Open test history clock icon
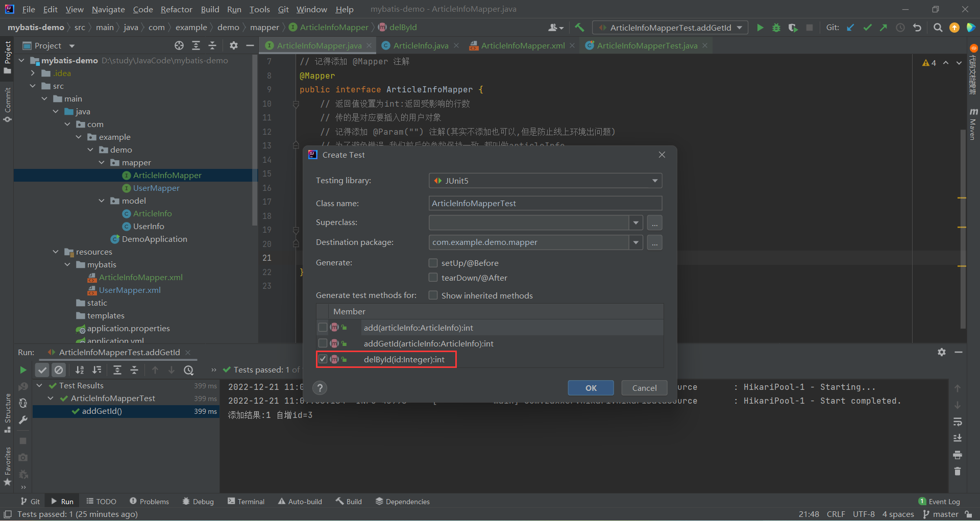This screenshot has width=980, height=521. click(x=189, y=370)
